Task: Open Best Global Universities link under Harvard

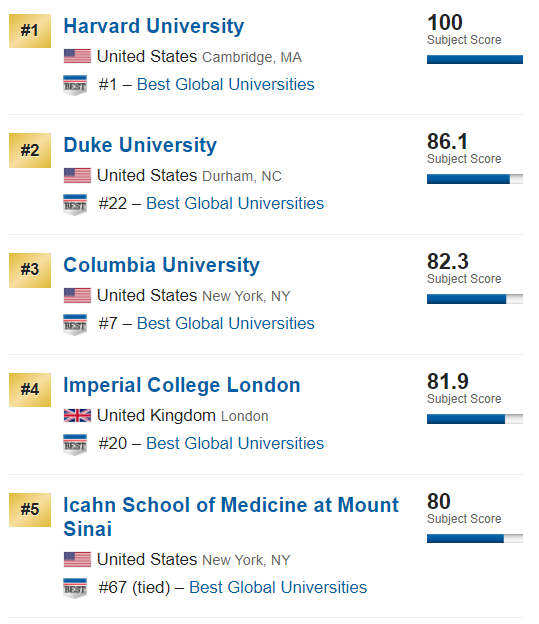Action: tap(226, 84)
